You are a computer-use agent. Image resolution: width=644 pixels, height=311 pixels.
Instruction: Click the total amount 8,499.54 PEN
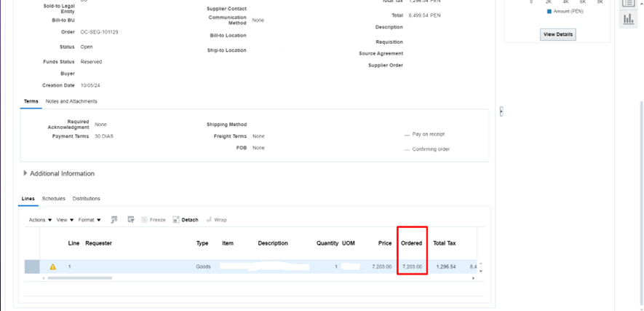425,15
